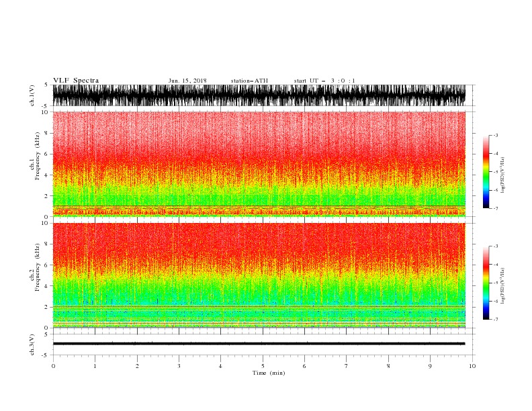Click time axis tick label "1"
This screenshot has height=411, width=532.
95,366
